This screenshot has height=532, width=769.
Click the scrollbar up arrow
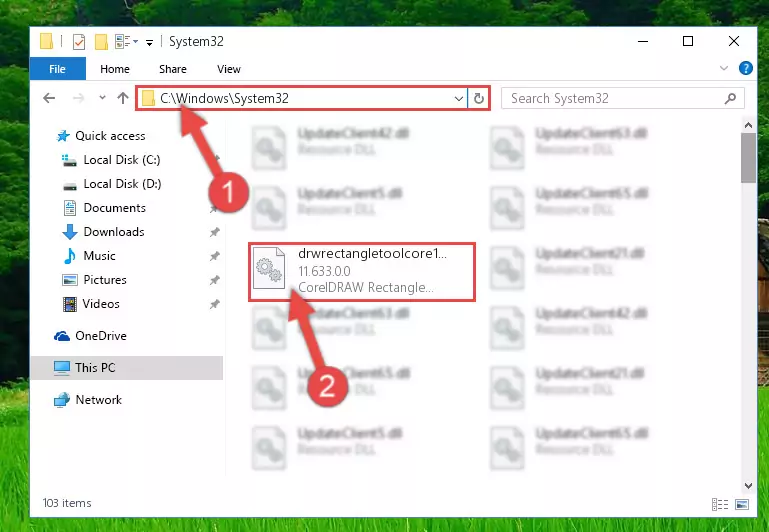[x=748, y=126]
